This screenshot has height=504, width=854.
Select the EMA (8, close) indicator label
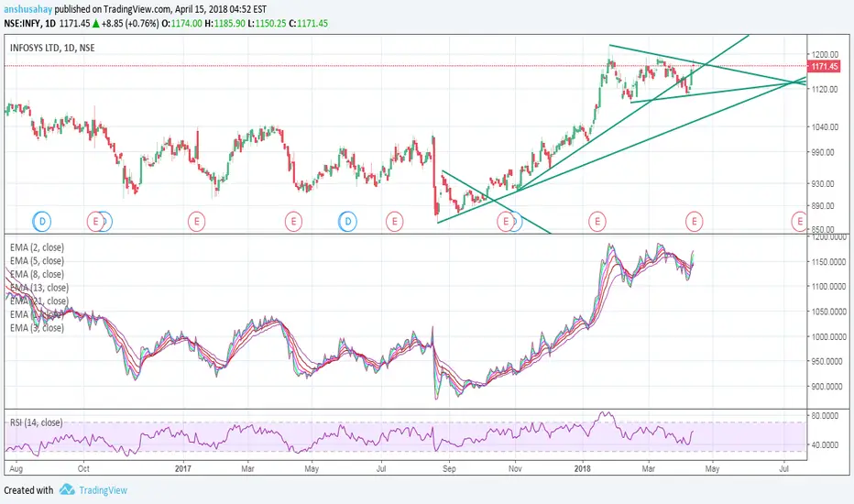tap(37, 274)
